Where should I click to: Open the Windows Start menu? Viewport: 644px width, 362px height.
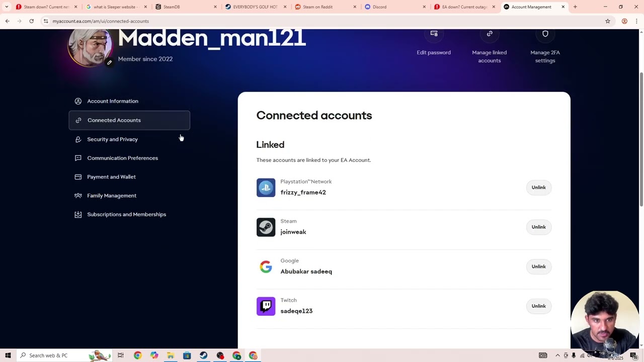click(8, 355)
